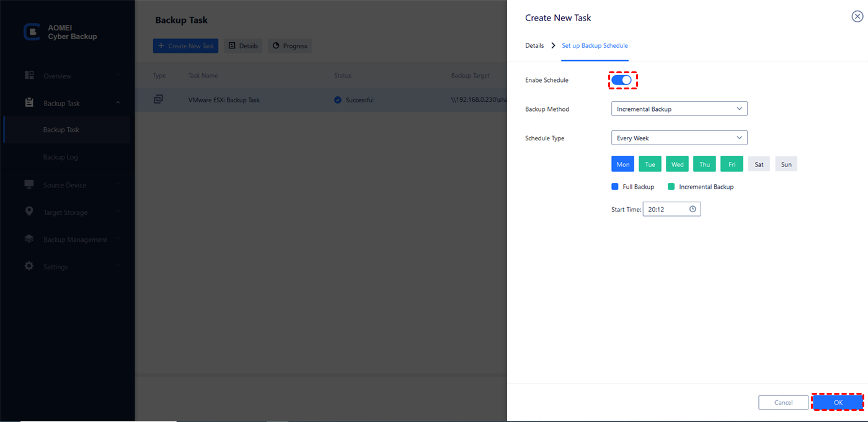Close the Create New Task panel
Screen dimensions: 868x422
pos(857,17)
